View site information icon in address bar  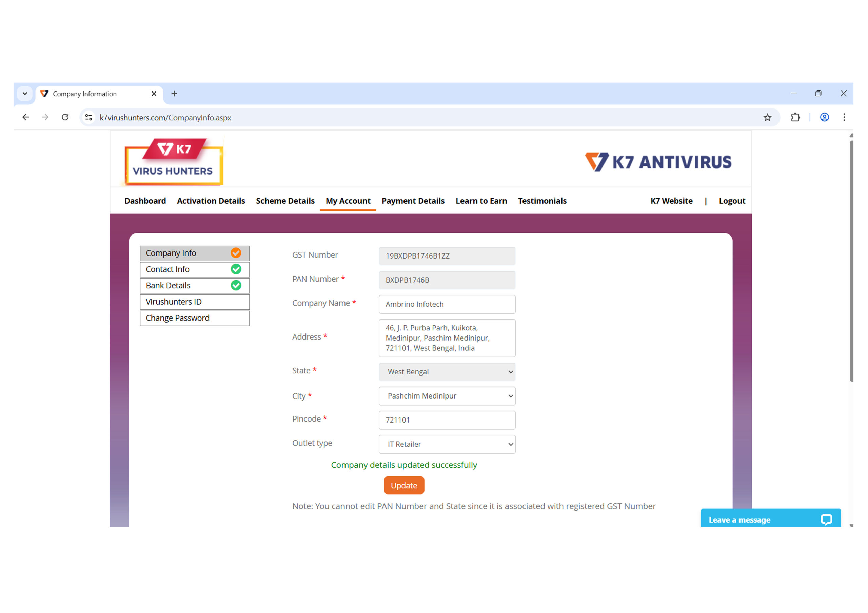(x=88, y=118)
